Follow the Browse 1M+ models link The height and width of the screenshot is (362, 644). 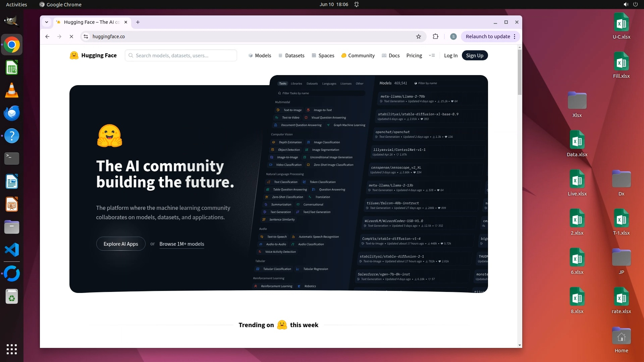point(181,244)
